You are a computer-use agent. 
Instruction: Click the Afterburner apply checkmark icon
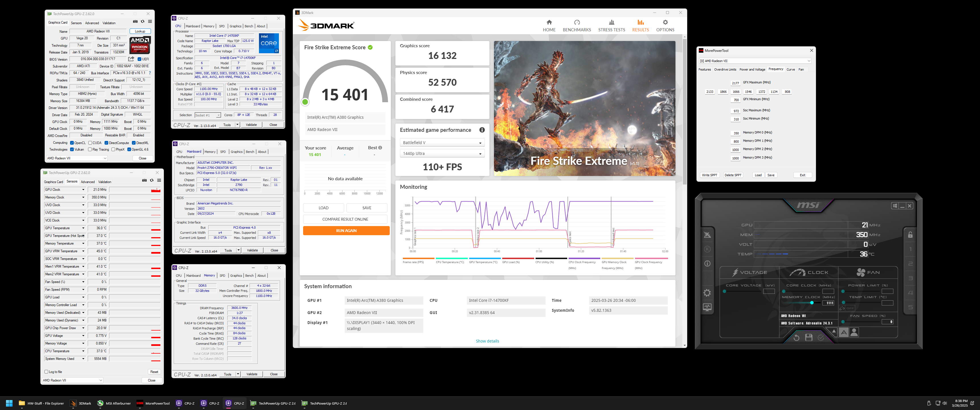[821, 337]
